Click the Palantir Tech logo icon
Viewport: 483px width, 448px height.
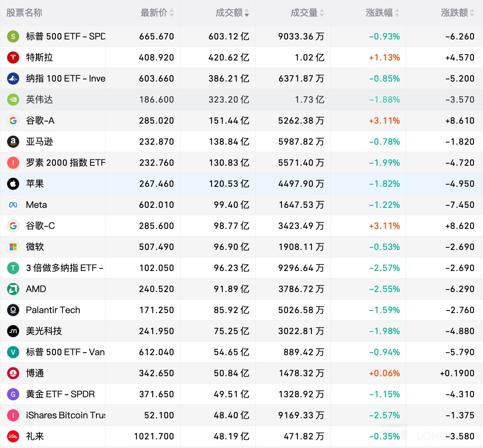(13, 310)
